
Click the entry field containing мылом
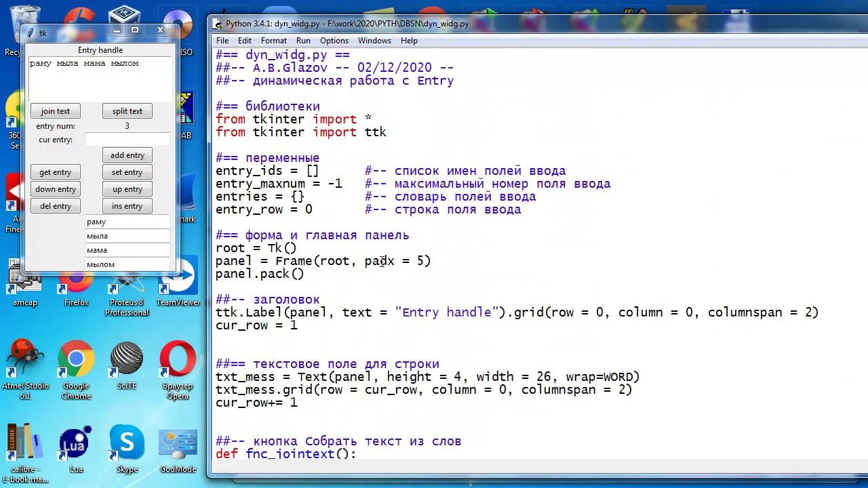click(127, 264)
